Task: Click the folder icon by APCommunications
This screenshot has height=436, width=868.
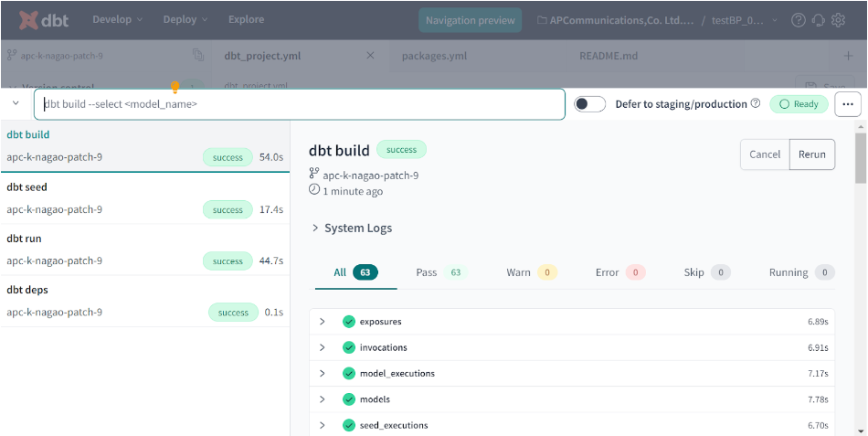Action: 543,20
